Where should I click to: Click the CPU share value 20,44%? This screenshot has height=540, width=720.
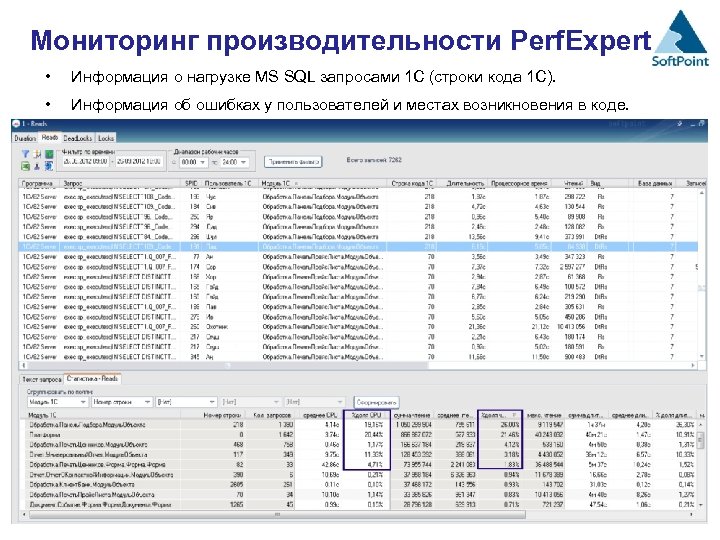tap(373, 435)
